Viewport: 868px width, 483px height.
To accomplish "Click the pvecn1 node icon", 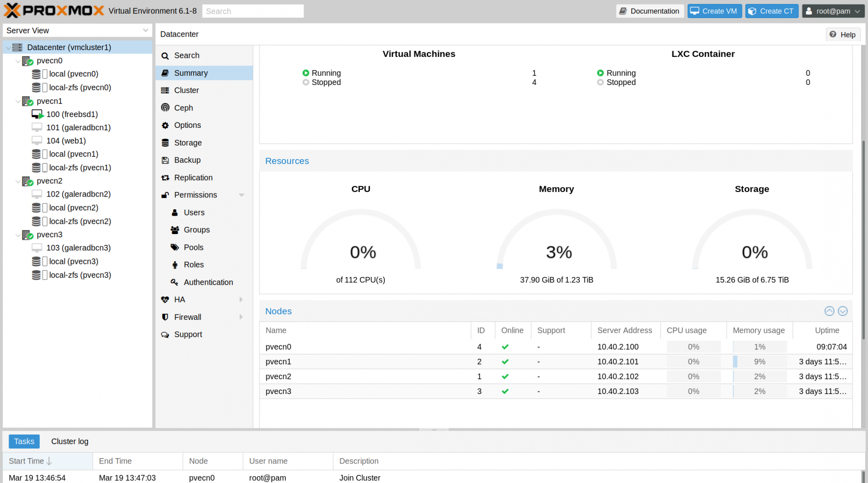I will [x=28, y=102].
